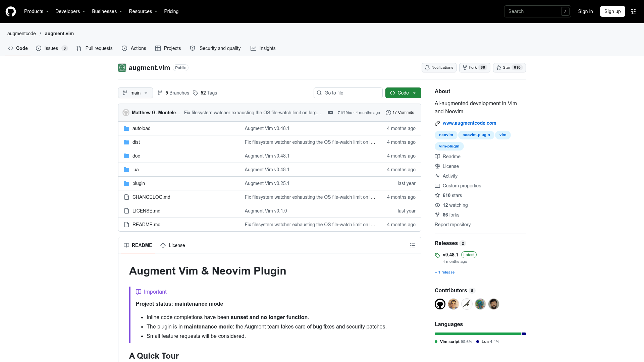View the 17 Commits history
This screenshot has width=644, height=362.
tap(400, 113)
